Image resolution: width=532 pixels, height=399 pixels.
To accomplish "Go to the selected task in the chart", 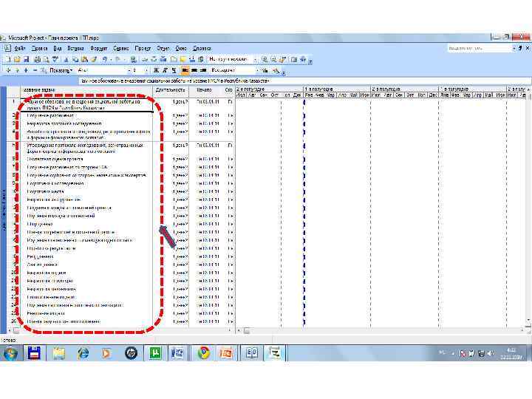I will pos(282,59).
